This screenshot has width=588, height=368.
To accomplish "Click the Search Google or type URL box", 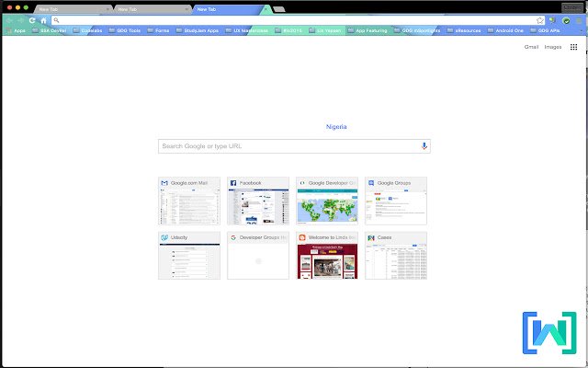I will (294, 146).
